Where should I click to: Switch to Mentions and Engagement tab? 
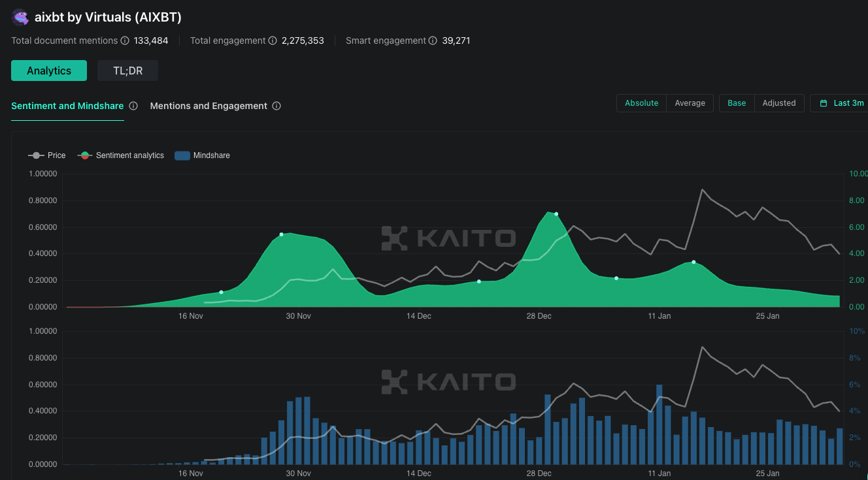point(209,106)
